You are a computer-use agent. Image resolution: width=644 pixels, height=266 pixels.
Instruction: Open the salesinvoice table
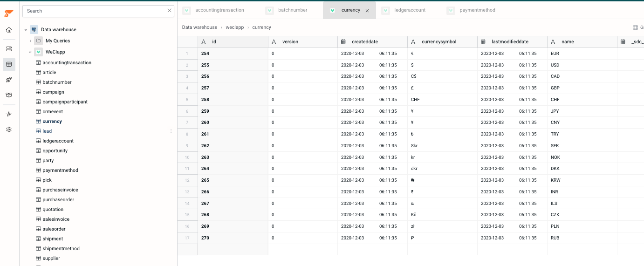pyautogui.click(x=56, y=219)
